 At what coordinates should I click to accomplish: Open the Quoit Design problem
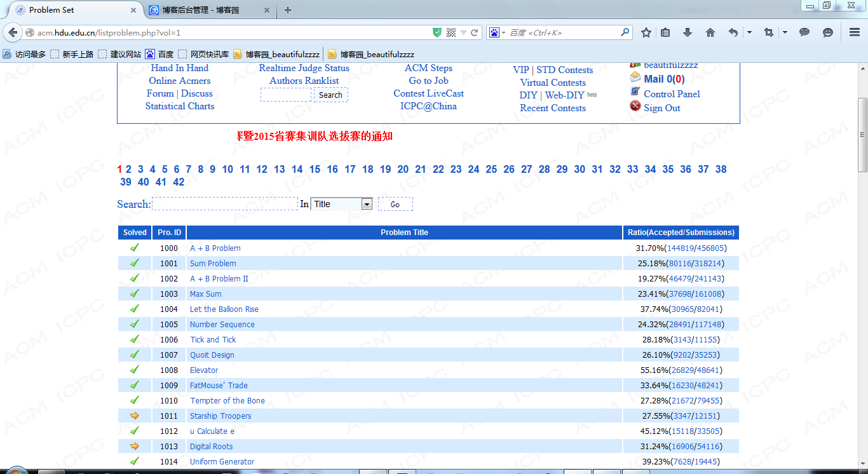tap(212, 355)
